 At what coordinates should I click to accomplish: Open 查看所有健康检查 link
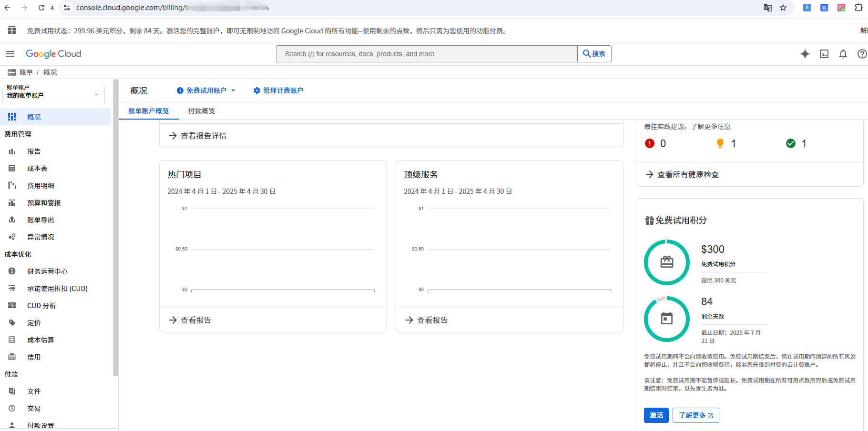[x=683, y=174]
